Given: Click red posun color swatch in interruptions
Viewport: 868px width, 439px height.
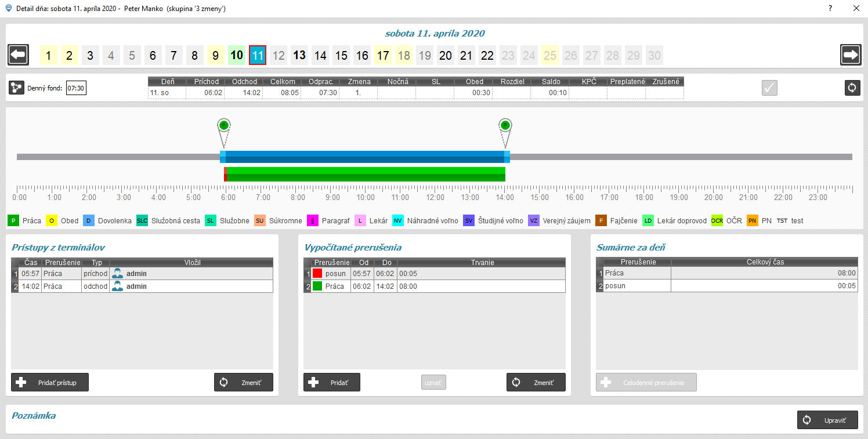Looking at the screenshot, I should tap(317, 274).
